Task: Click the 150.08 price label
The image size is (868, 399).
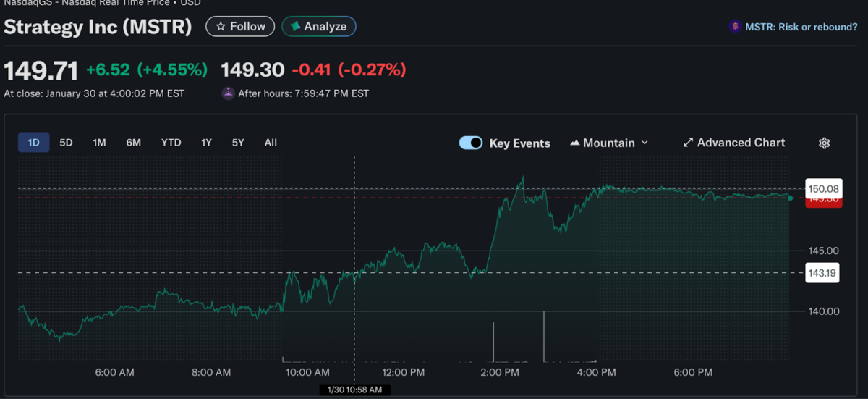Action: [823, 188]
